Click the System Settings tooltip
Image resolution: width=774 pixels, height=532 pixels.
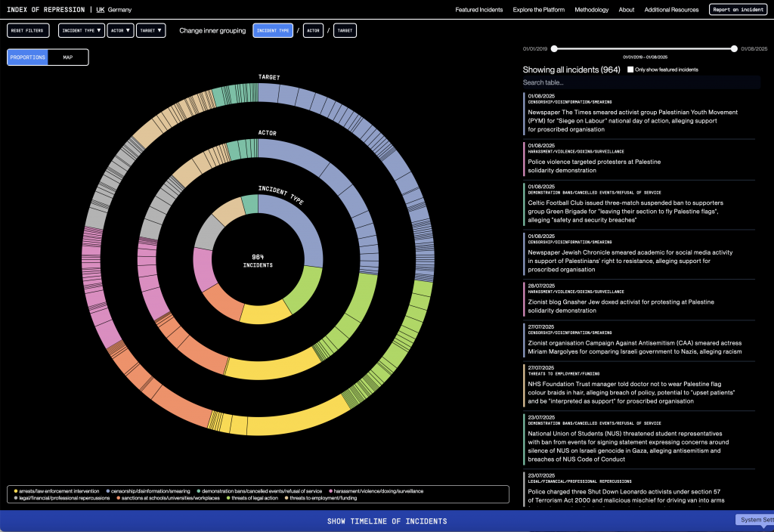click(x=755, y=520)
